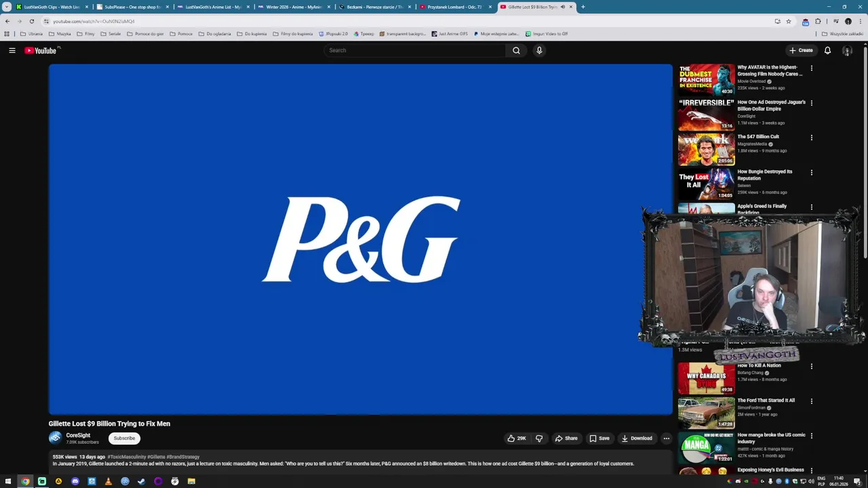This screenshot has height=488, width=868.
Task: Open the Ubrania bookmarks folder
Action: pyautogui.click(x=31, y=34)
